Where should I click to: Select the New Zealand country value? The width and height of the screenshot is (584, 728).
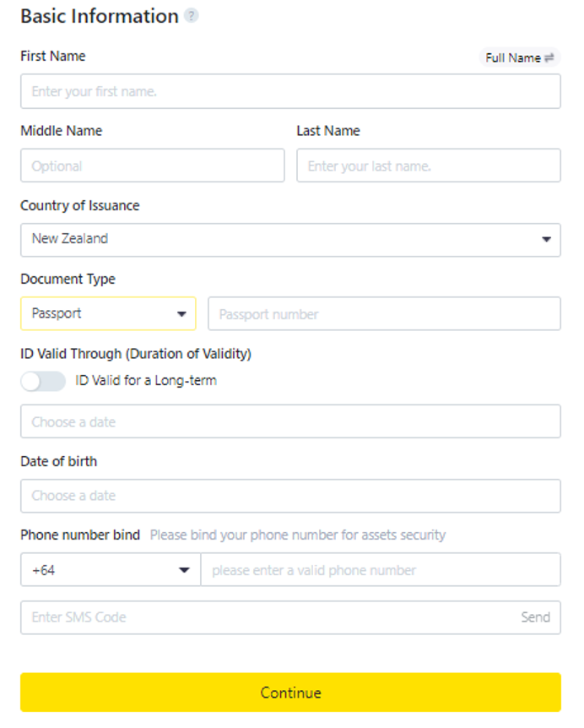coord(70,239)
